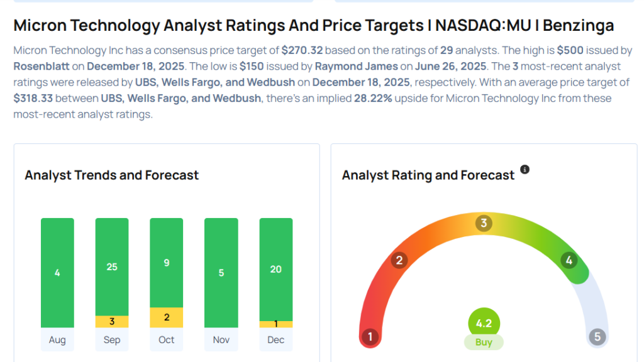Screen dimensions: 644x362
Task: Select the Nov month label
Action: [x=221, y=340]
